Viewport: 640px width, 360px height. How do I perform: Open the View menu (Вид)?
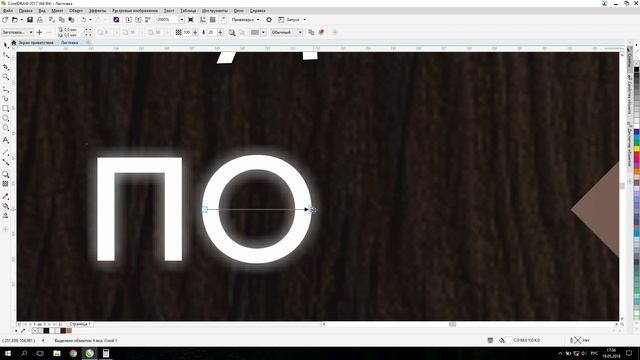(x=42, y=11)
